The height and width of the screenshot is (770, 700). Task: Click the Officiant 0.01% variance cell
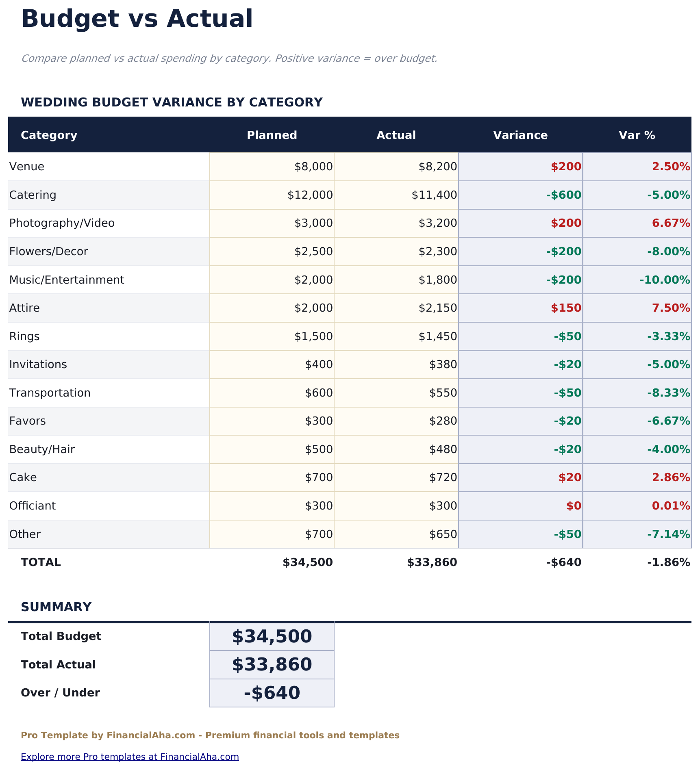(637, 506)
